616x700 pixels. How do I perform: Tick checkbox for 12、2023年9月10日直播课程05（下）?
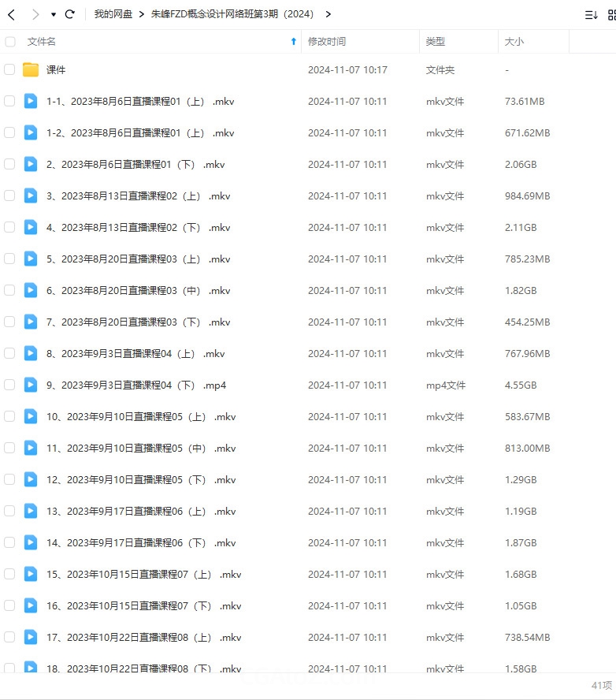[9, 479]
